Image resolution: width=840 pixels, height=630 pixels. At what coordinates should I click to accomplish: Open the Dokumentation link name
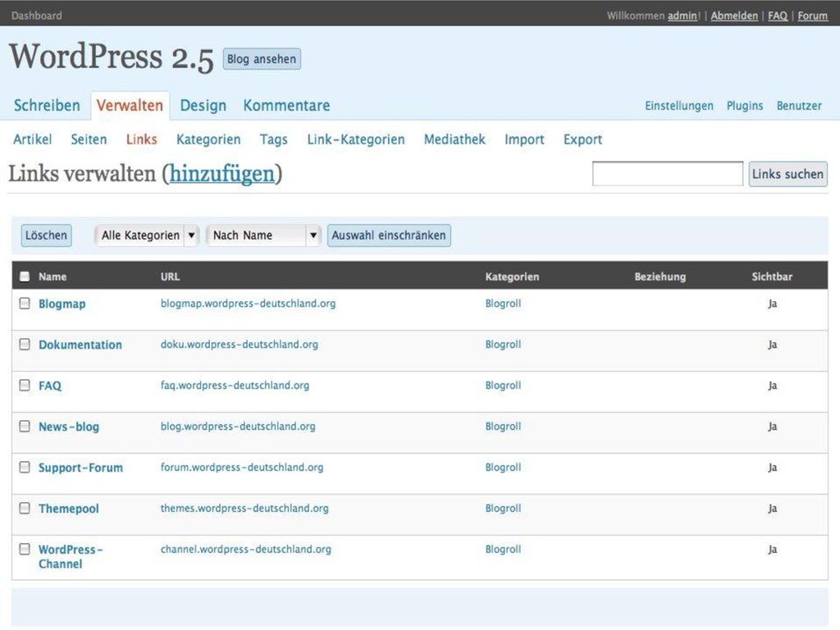[80, 345]
